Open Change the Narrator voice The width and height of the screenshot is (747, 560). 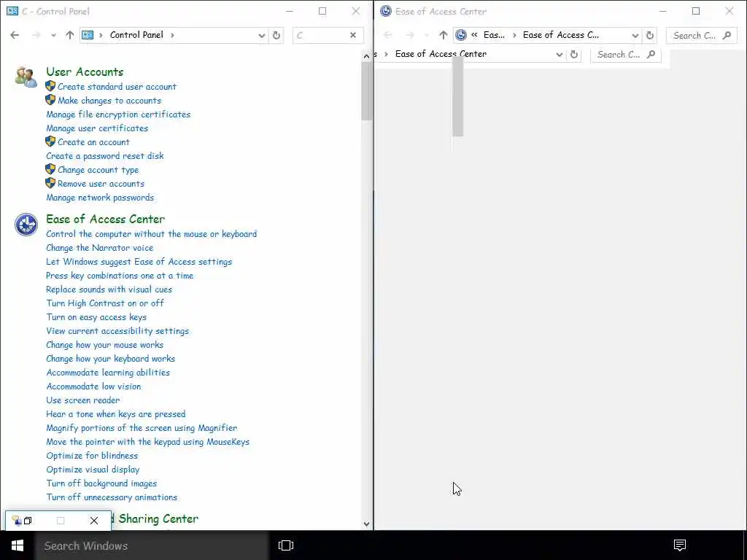[x=99, y=248]
